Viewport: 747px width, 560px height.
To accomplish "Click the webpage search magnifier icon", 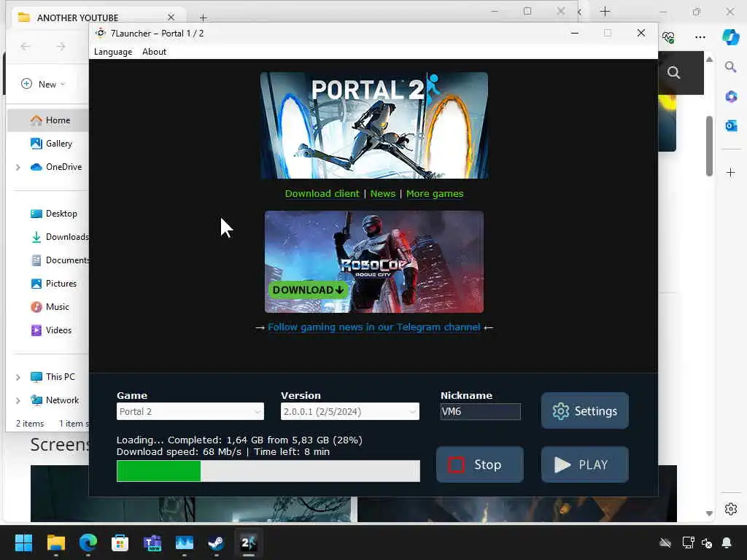I will [673, 72].
